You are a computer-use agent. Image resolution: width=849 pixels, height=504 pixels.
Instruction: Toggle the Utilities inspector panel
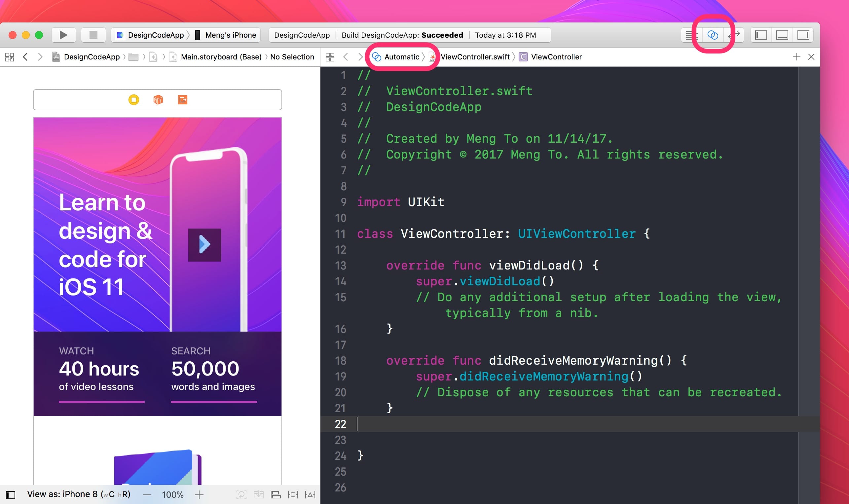pyautogui.click(x=803, y=35)
